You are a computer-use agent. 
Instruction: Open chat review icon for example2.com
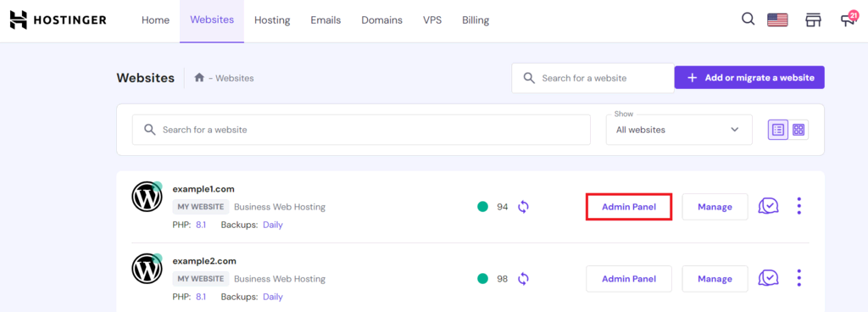coord(768,278)
